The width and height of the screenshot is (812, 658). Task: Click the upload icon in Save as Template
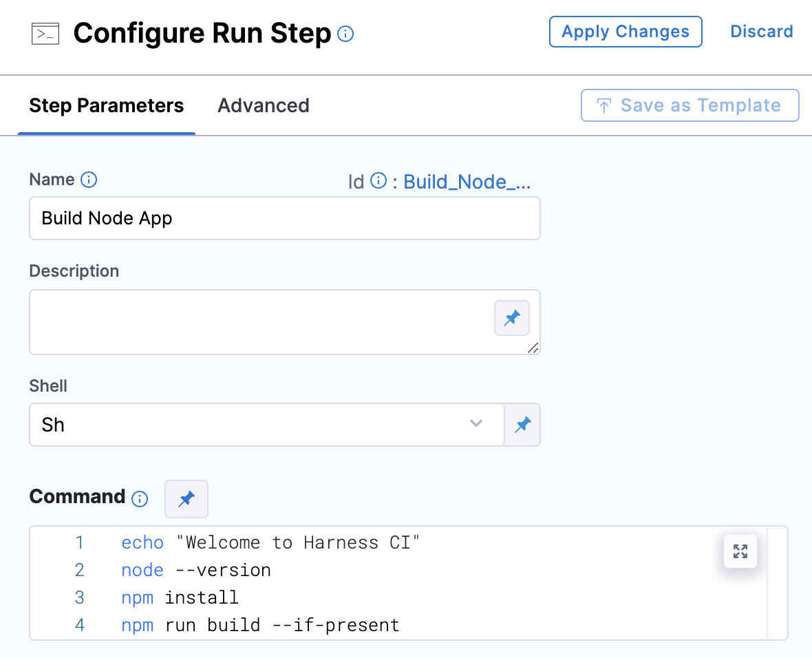(603, 106)
